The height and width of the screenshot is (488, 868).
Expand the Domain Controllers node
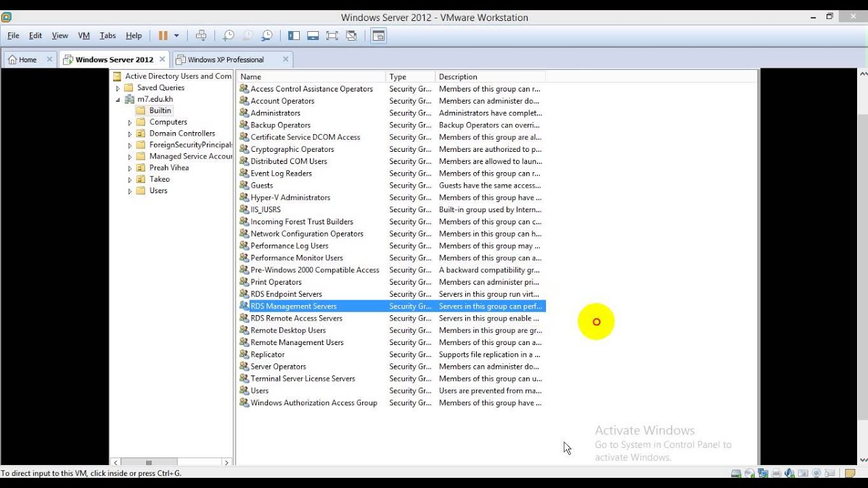130,134
